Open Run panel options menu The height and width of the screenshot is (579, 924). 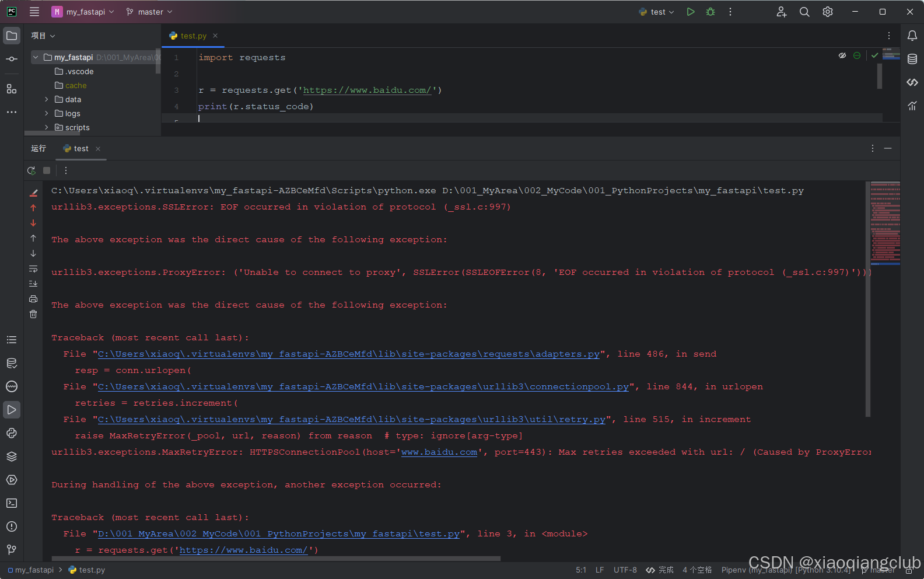(x=873, y=148)
